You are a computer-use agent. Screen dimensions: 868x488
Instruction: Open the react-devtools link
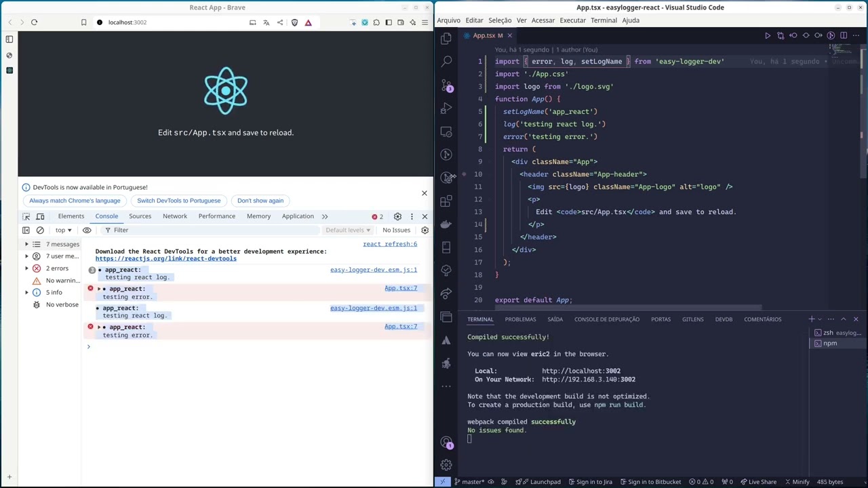pyautogui.click(x=166, y=258)
